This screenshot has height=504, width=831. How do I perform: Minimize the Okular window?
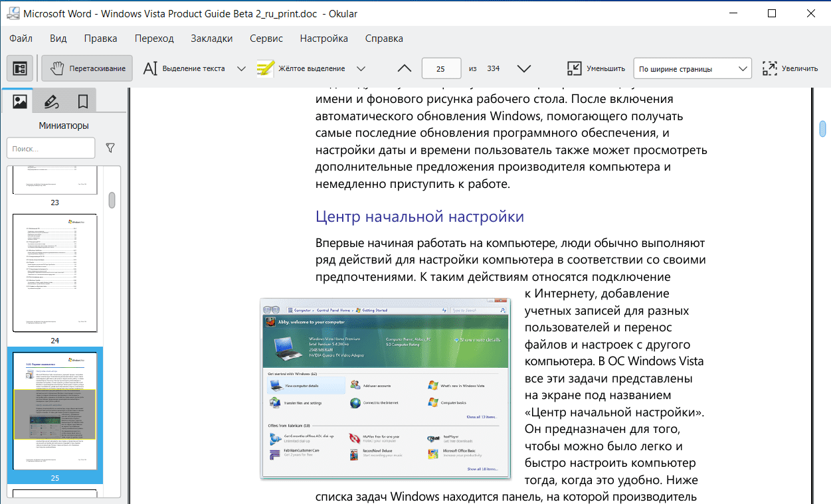[733, 13]
